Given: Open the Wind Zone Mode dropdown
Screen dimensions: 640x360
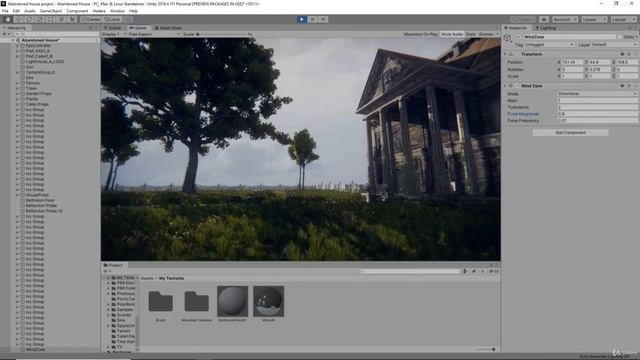Looking at the screenshot, I should 597,94.
